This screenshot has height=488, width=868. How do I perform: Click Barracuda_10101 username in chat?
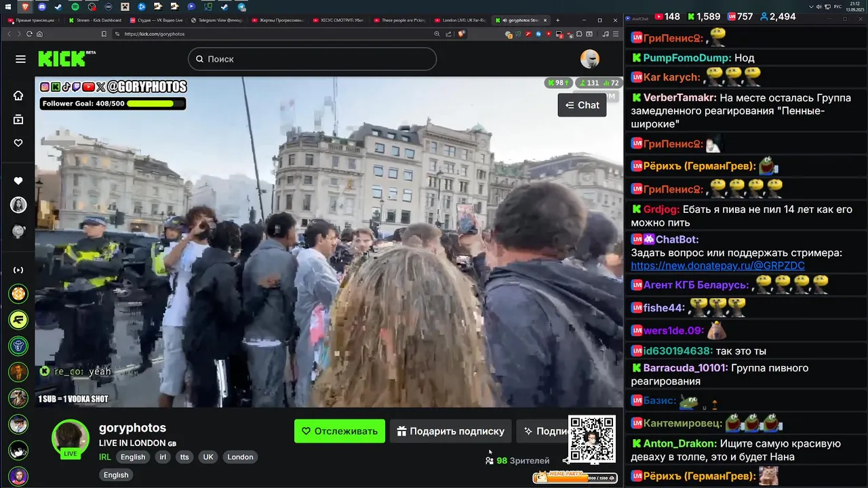(x=686, y=368)
